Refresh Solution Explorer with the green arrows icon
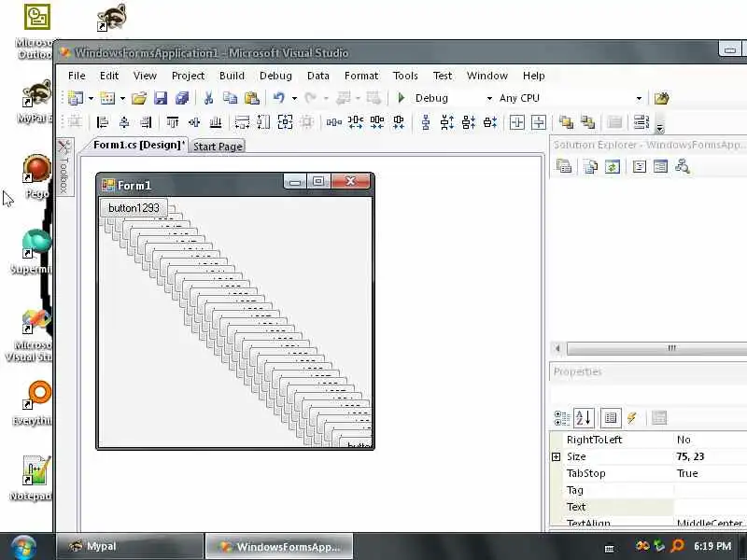The image size is (747, 560). (x=613, y=167)
